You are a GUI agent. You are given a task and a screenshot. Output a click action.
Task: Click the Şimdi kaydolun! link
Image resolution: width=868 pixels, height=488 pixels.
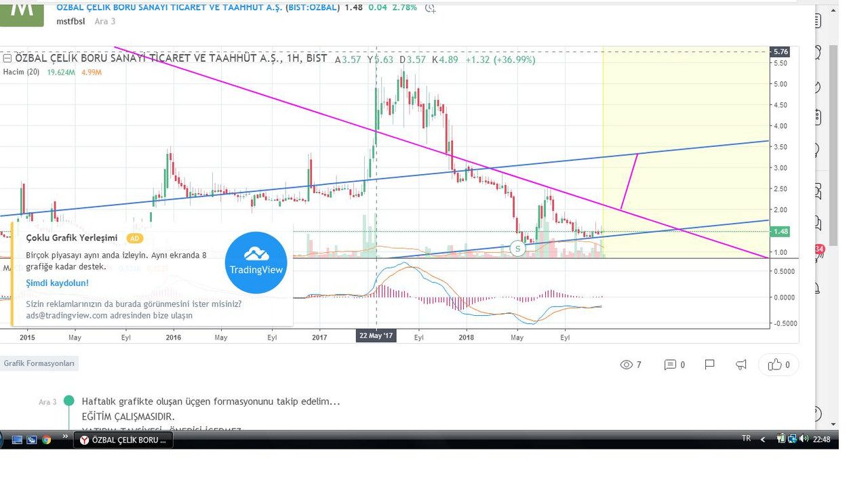(57, 283)
